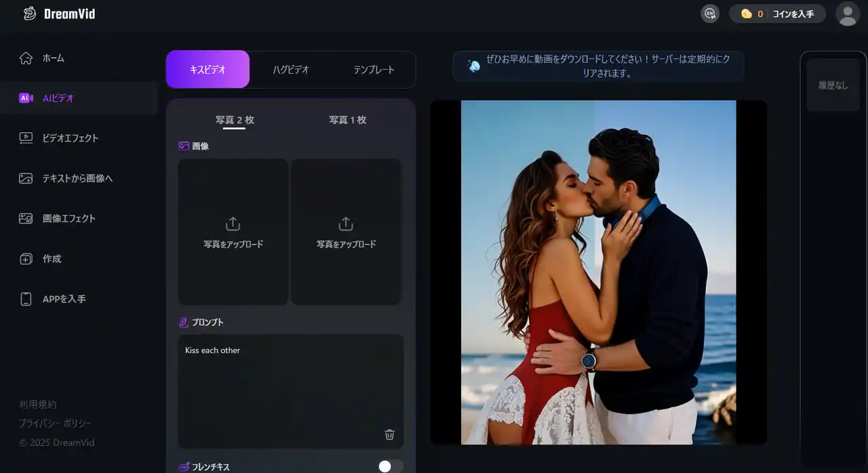868x473 pixels.
Task: Click the DreamVid logo icon
Action: tap(29, 14)
